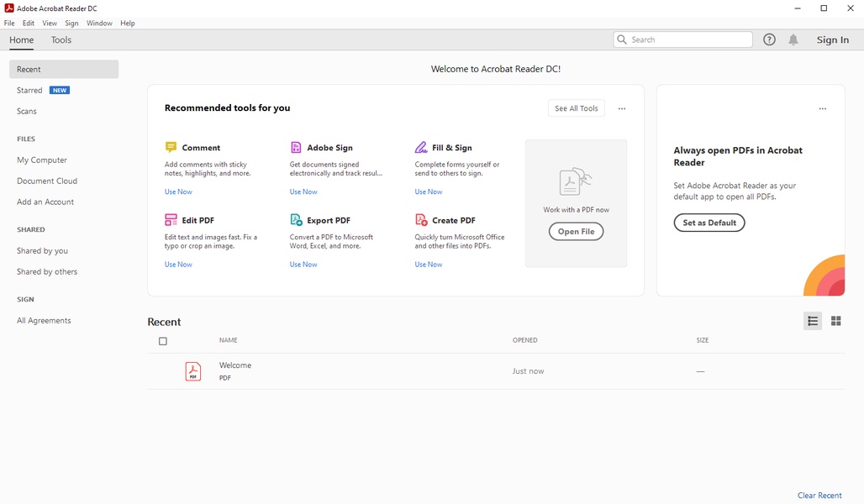Click the Export PDF icon
The width and height of the screenshot is (864, 504).
(x=296, y=220)
